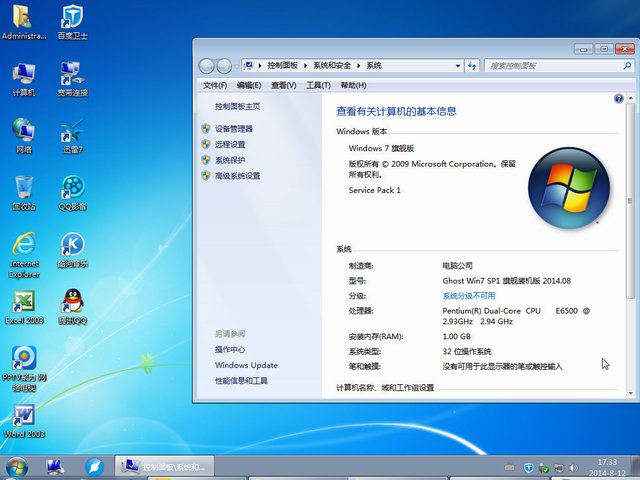Viewport: 640px width, 480px height.
Task: Open the 查看(V) menu
Action: click(x=284, y=85)
